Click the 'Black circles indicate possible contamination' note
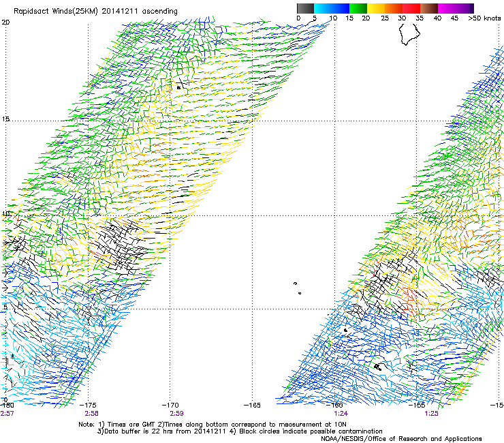 point(311,431)
